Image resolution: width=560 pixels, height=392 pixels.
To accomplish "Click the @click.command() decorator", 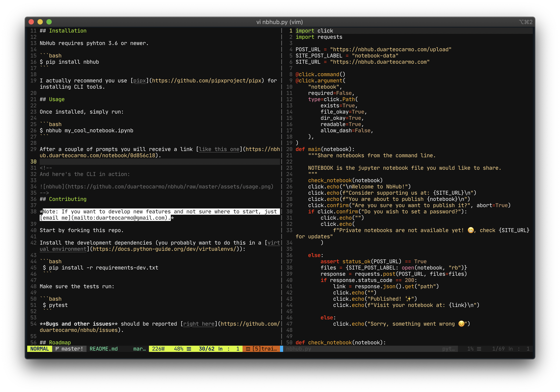I will [321, 74].
